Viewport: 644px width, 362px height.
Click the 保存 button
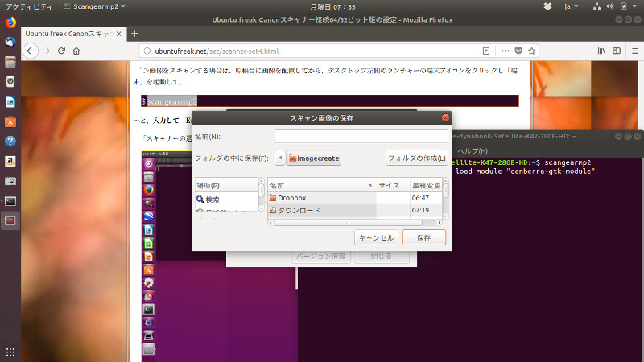click(424, 237)
